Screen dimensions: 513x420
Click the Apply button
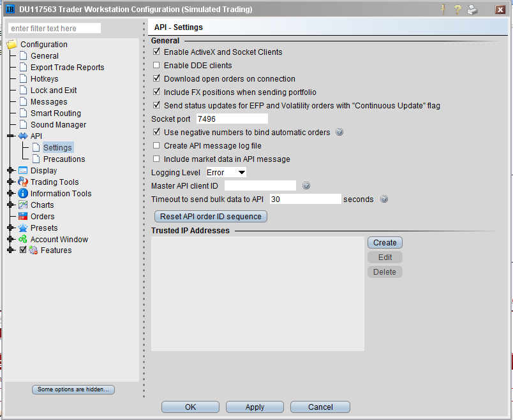[255, 407]
